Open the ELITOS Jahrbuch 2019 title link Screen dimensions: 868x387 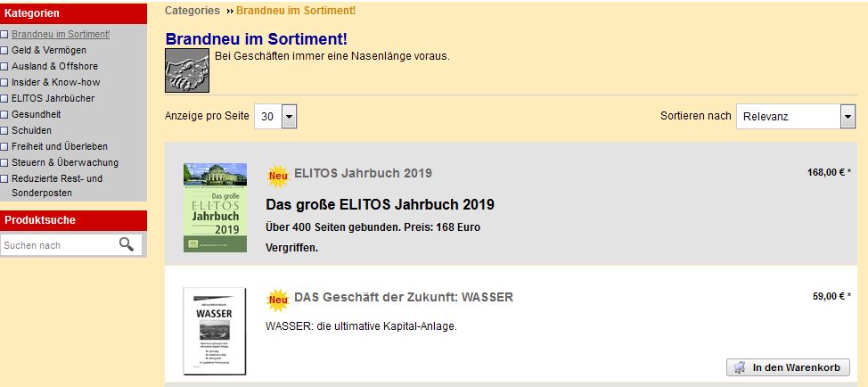pyautogui.click(x=363, y=173)
